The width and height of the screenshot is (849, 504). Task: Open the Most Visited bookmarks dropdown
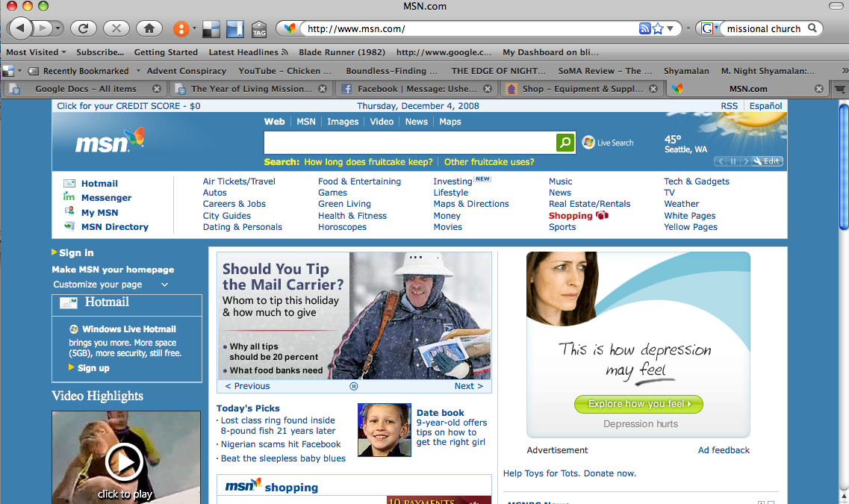tap(36, 52)
